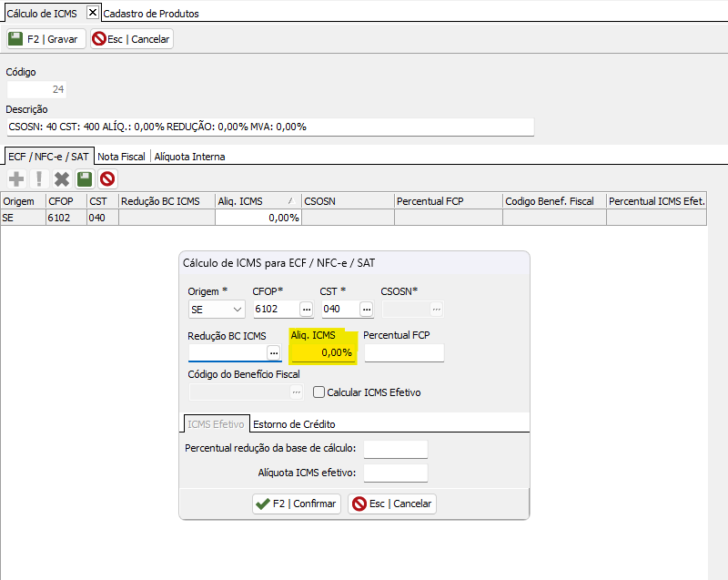Screen dimensions: 728x580
Task: Open the Redução BC ICMS lookup button
Action: [273, 352]
